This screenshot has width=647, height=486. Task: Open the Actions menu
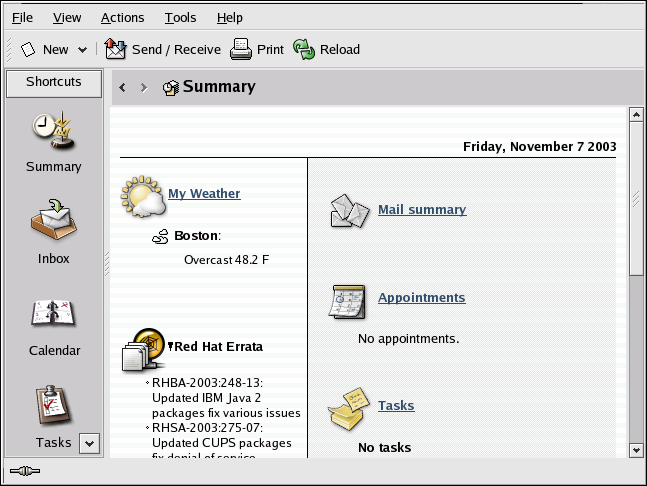(x=122, y=17)
